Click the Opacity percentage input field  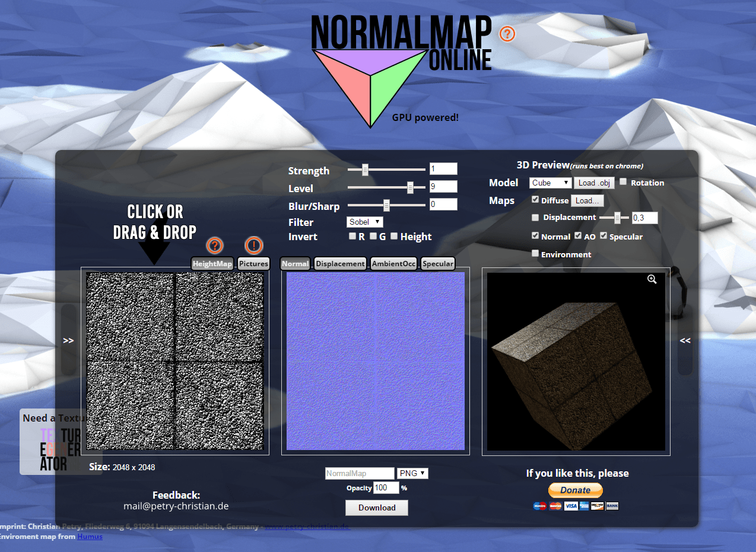point(386,488)
